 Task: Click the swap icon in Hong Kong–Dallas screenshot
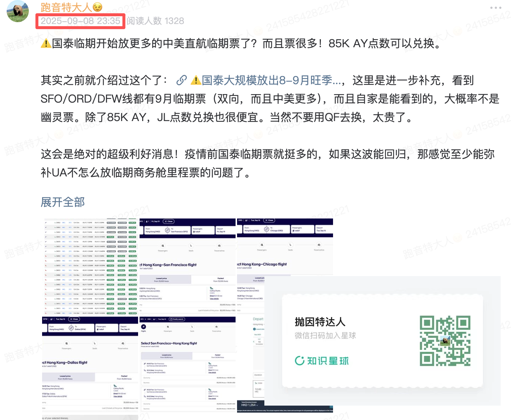coord(71,328)
